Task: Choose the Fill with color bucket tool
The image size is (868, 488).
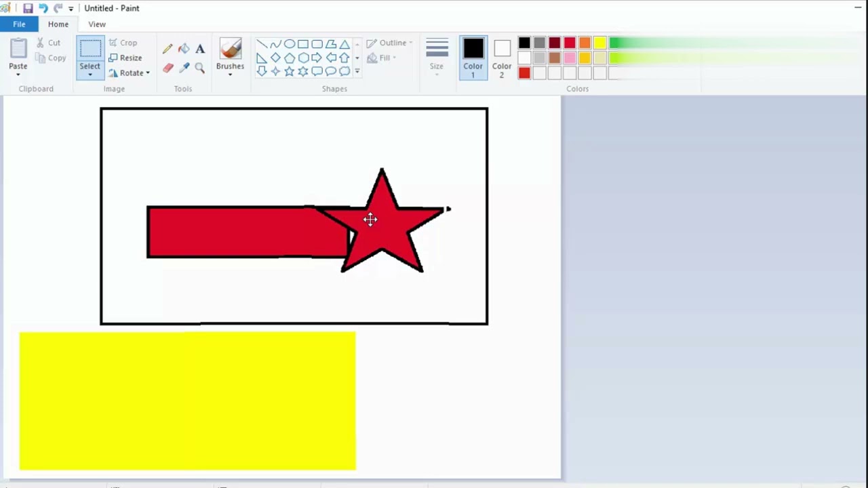Action: tap(184, 49)
